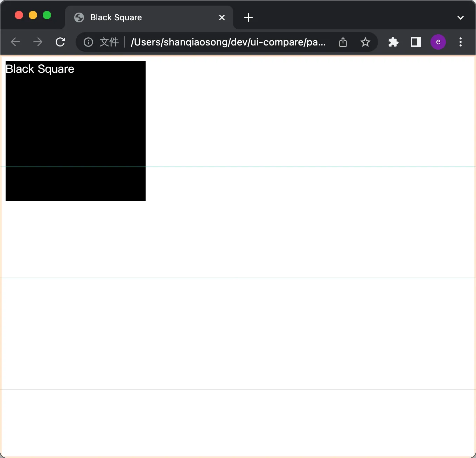Expand the tab search chevron
Viewport: 476px width, 458px height.
tap(461, 17)
